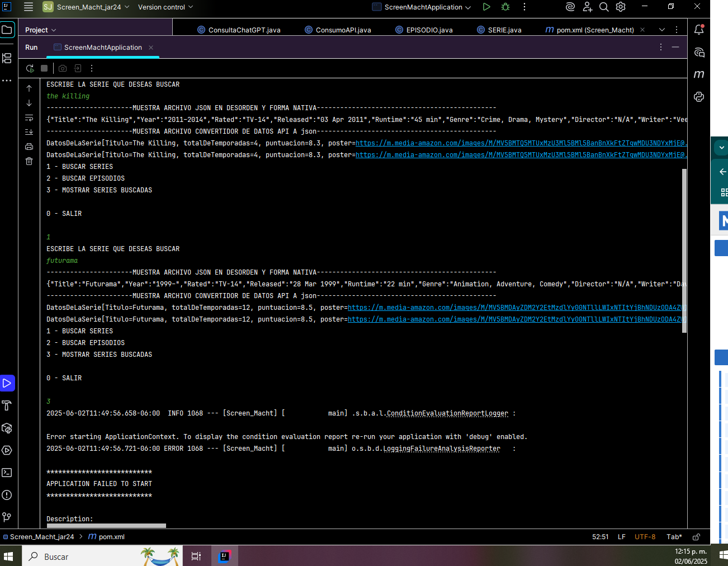728x566 pixels.
Task: Open editor tabs options menu
Action: [x=677, y=30]
